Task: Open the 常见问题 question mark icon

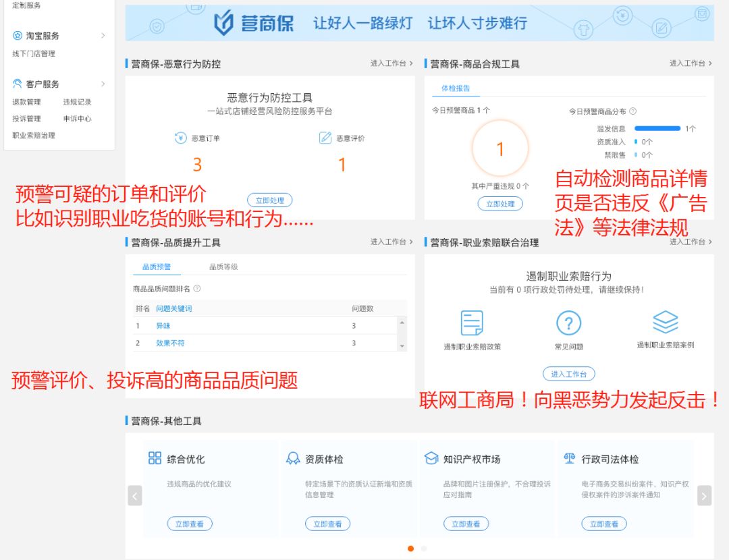Action: point(568,323)
